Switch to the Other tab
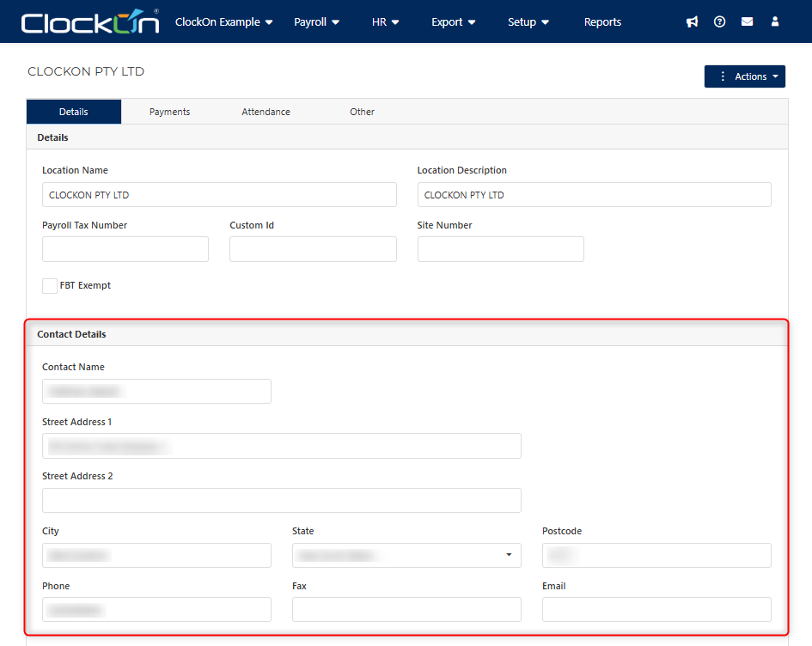This screenshot has height=646, width=812. pos(362,112)
